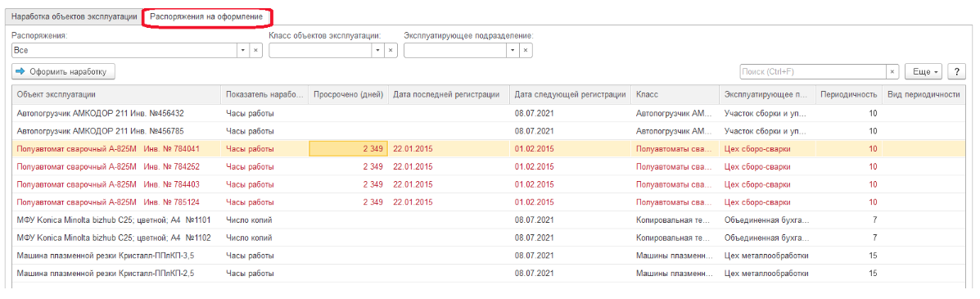Click Число копий in МФУ №1102 row

(x=249, y=238)
